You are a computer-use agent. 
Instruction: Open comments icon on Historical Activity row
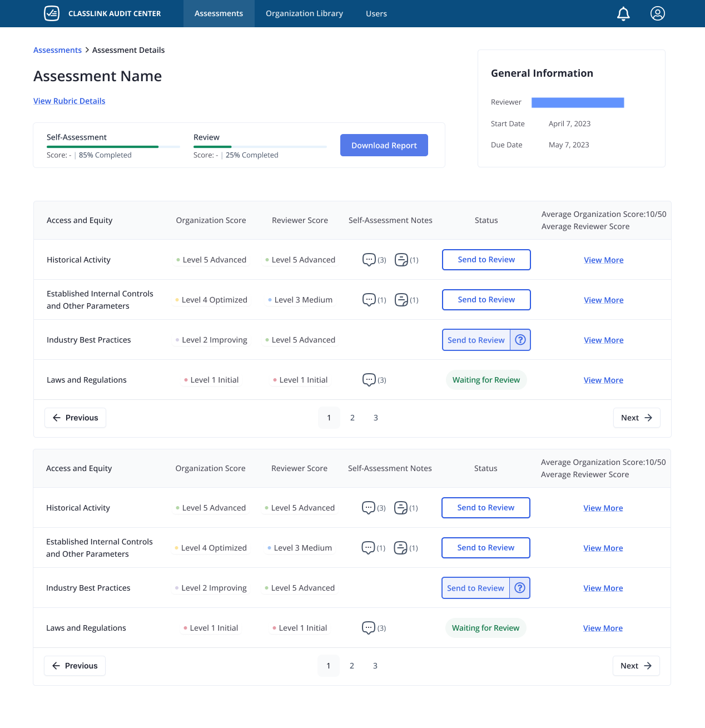pyautogui.click(x=369, y=259)
